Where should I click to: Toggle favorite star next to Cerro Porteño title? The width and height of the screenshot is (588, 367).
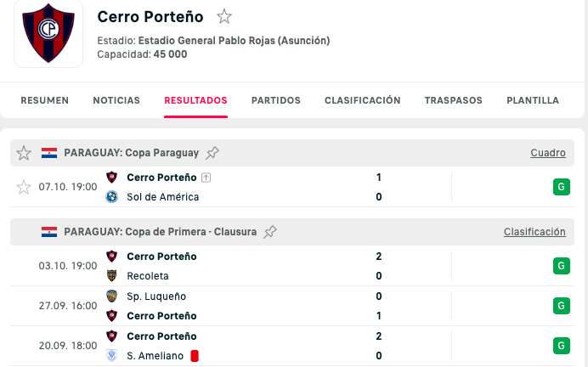tap(223, 16)
